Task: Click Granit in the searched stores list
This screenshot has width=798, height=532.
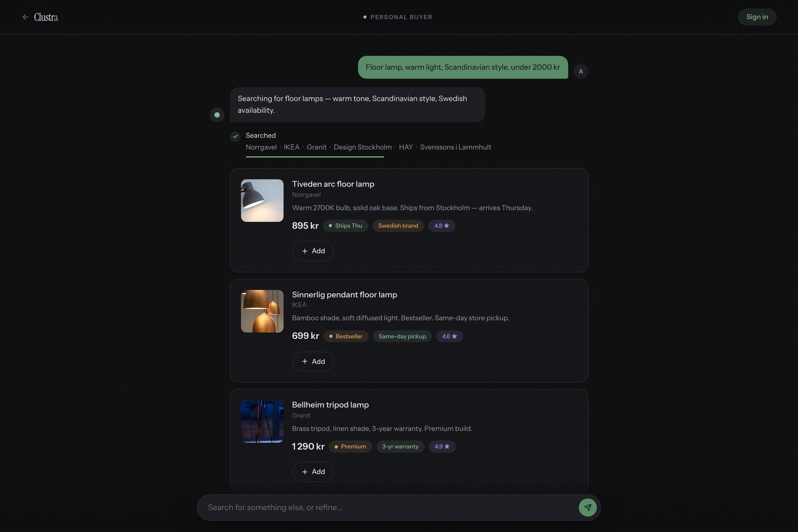Action: click(317, 147)
